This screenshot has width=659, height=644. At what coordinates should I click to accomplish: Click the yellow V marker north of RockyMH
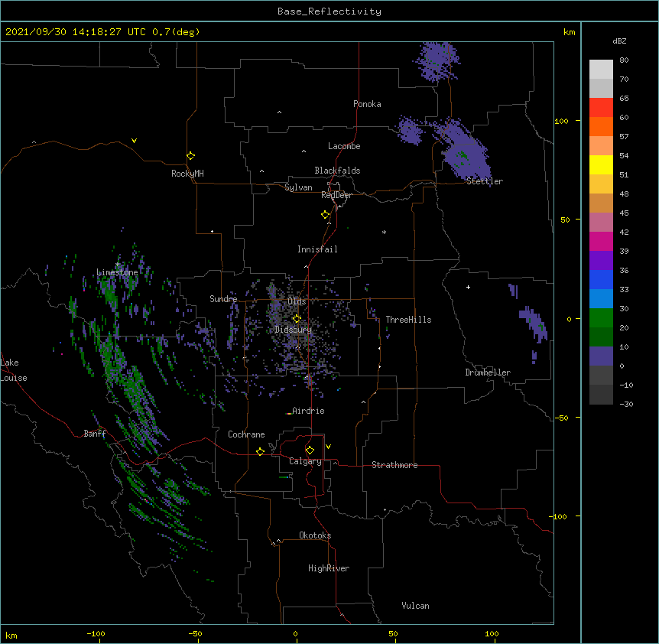tap(134, 141)
